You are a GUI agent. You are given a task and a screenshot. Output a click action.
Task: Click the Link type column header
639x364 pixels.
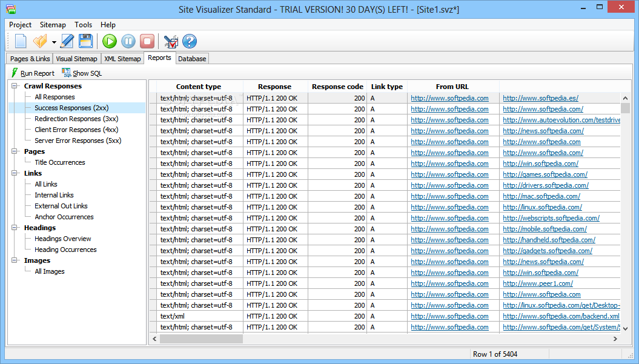pos(387,87)
